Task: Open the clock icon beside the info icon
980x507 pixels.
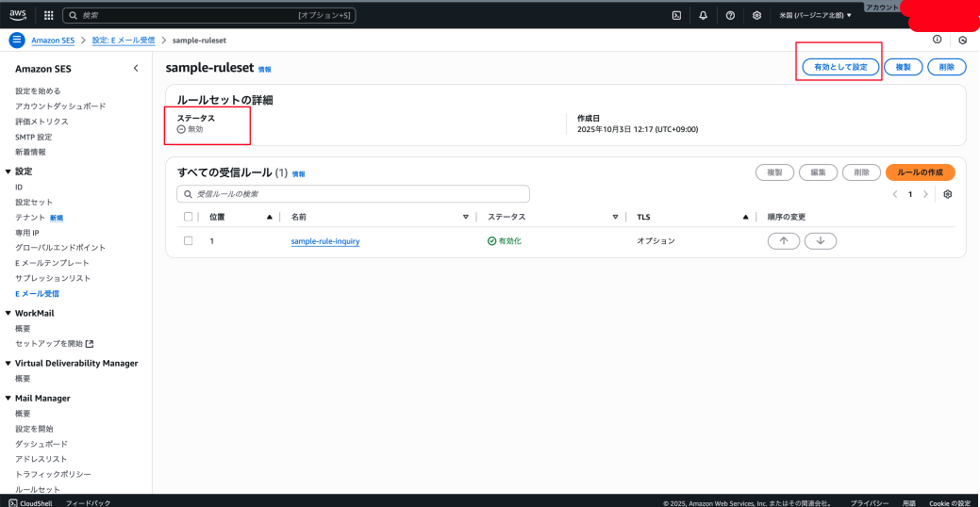Action: pyautogui.click(x=962, y=41)
